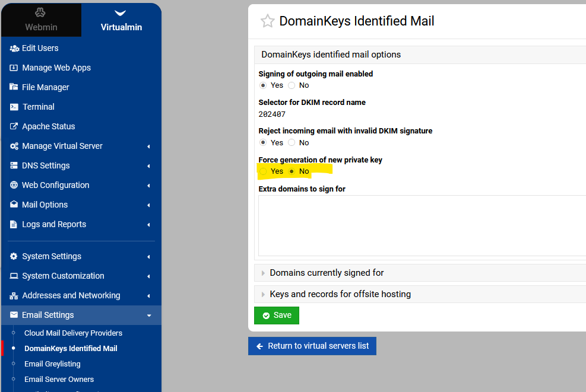Image resolution: width=586 pixels, height=392 pixels.
Task: Click the System Settings gear icon
Action: [x=14, y=256]
